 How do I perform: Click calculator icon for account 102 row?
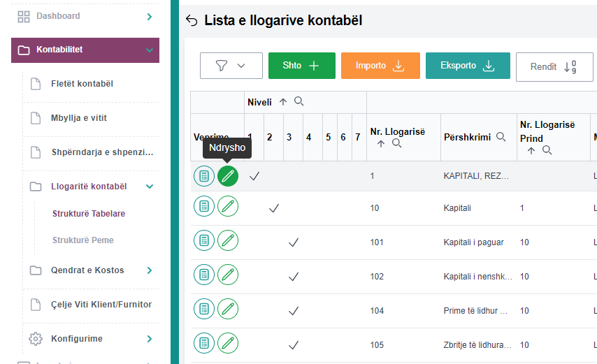[203, 276]
